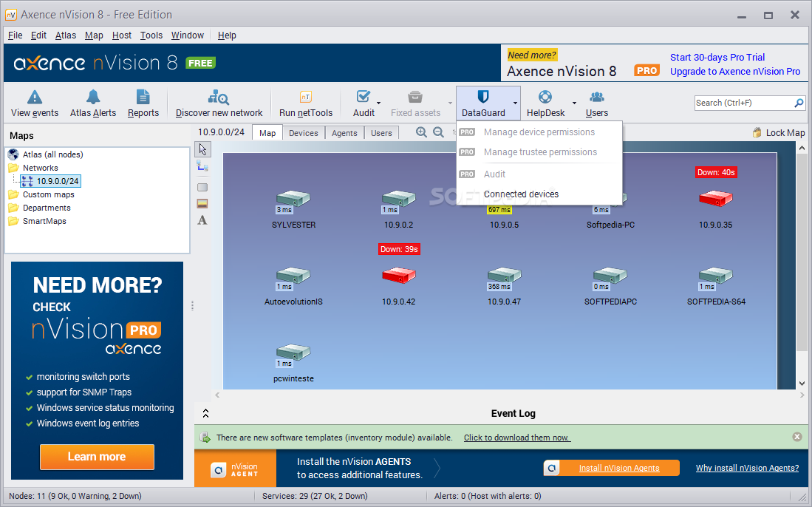Viewport: 812px width, 507px height.
Task: Select the SYLVESTER host icon
Action: [x=293, y=199]
